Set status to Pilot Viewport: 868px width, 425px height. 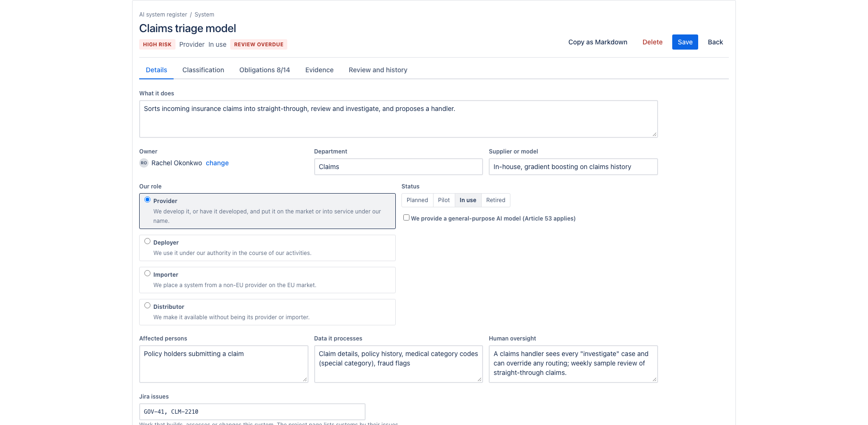(444, 200)
